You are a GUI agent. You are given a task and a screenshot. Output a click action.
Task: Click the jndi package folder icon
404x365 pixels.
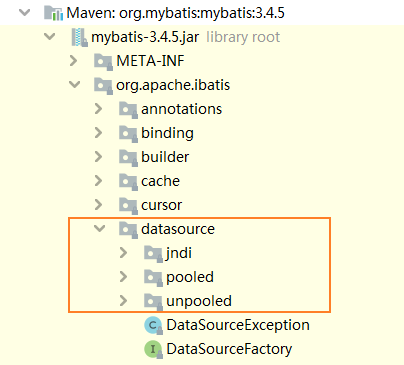[x=153, y=254]
